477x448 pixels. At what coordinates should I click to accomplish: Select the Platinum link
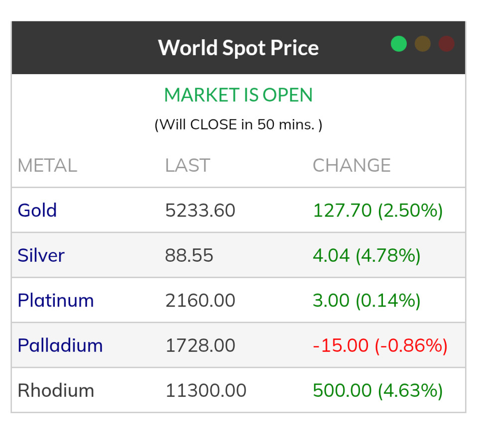click(56, 300)
